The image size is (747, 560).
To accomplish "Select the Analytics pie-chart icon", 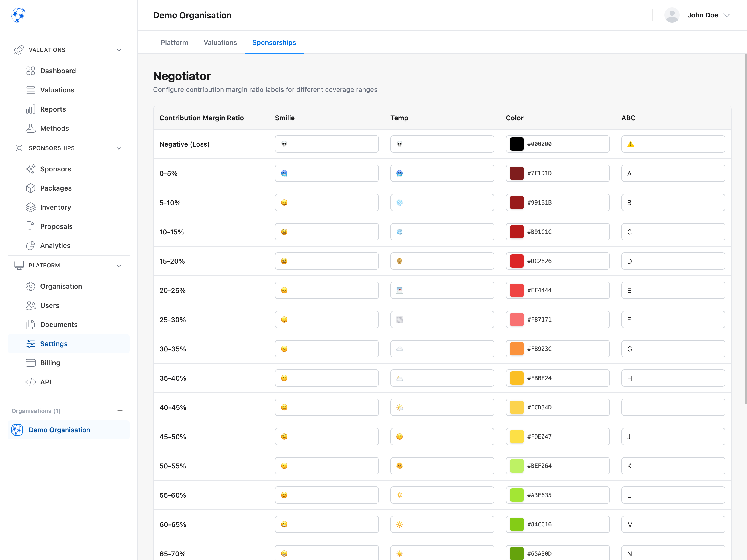I will pyautogui.click(x=31, y=246).
